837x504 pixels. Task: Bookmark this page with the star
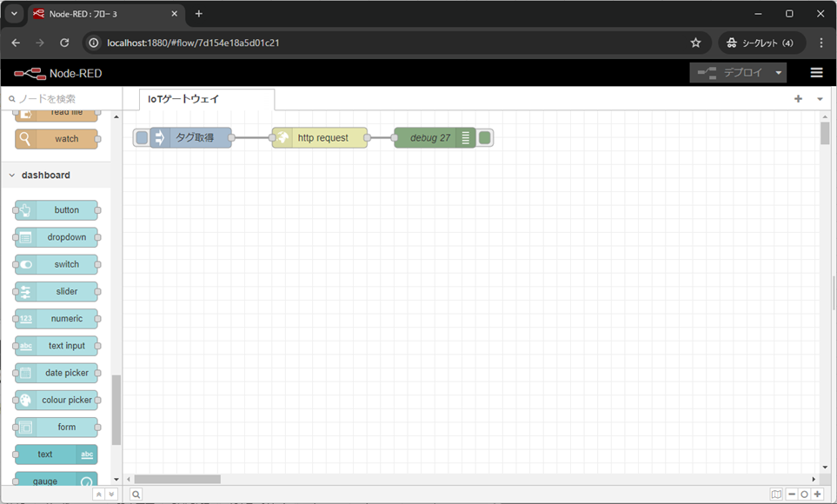coord(695,43)
